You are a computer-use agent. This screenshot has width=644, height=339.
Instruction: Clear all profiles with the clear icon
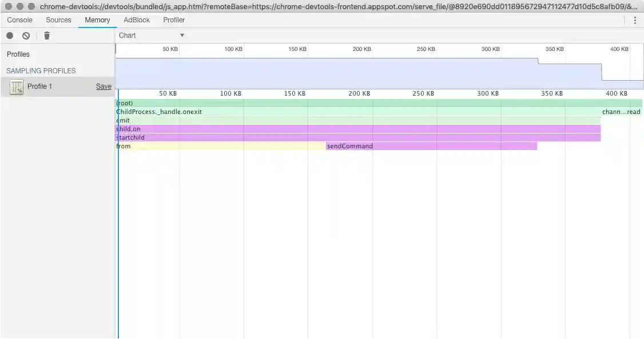[x=25, y=35]
